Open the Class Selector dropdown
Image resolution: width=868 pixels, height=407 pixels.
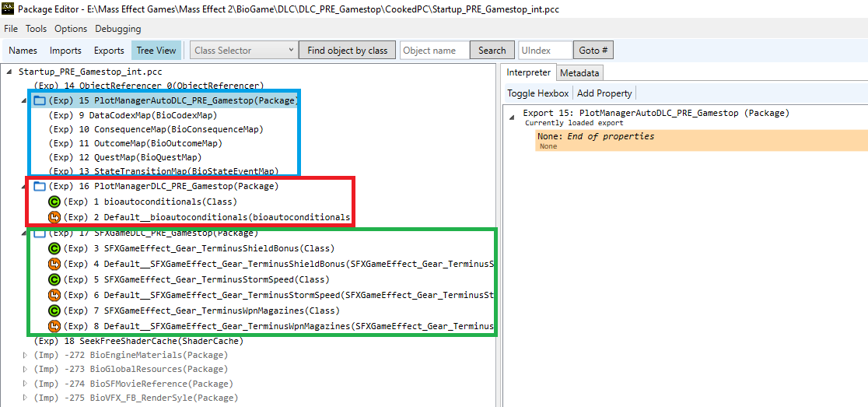pos(244,51)
